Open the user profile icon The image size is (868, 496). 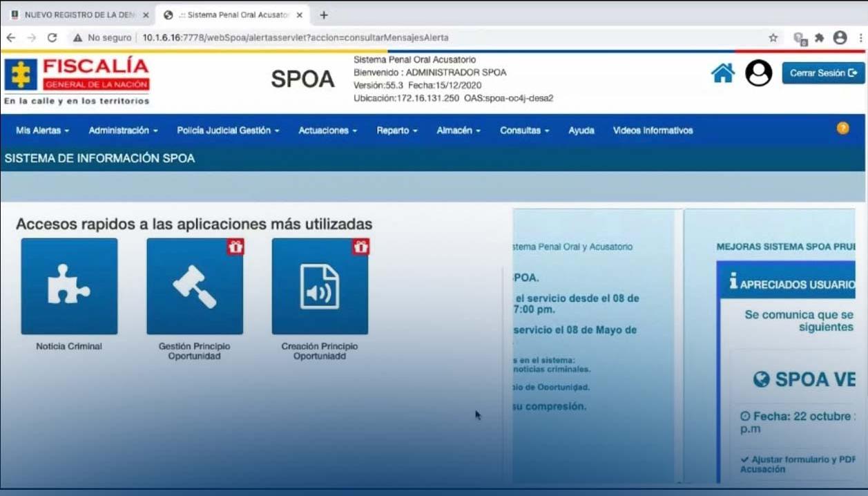[x=758, y=73]
